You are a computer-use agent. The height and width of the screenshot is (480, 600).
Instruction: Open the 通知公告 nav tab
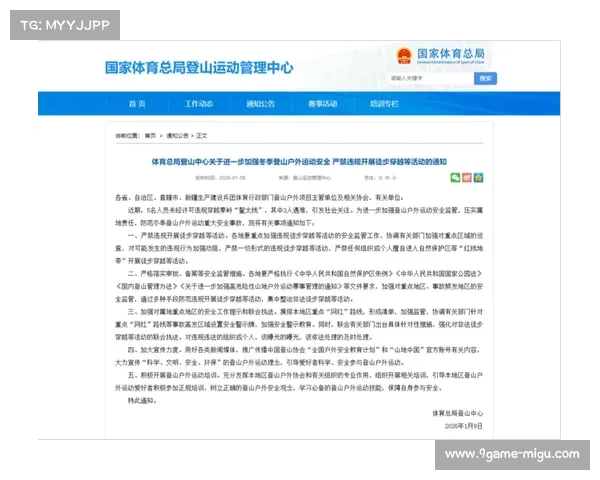tap(261, 104)
